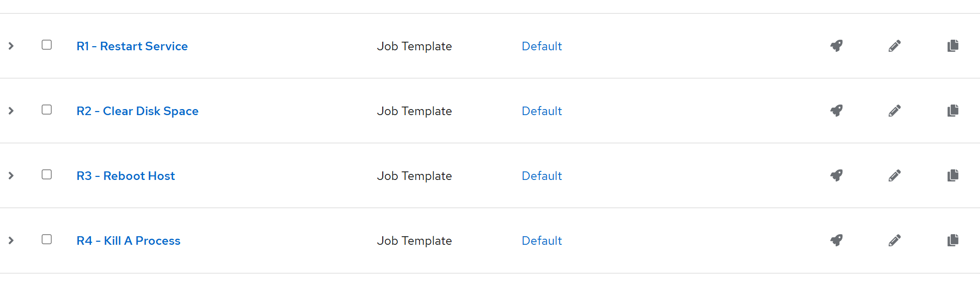The height and width of the screenshot is (288, 980).
Task: Select the R1 - Restart Service checkbox
Action: [x=47, y=45]
